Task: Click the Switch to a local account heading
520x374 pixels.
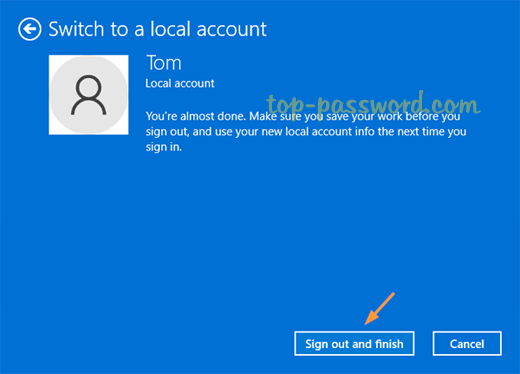Action: click(x=157, y=29)
